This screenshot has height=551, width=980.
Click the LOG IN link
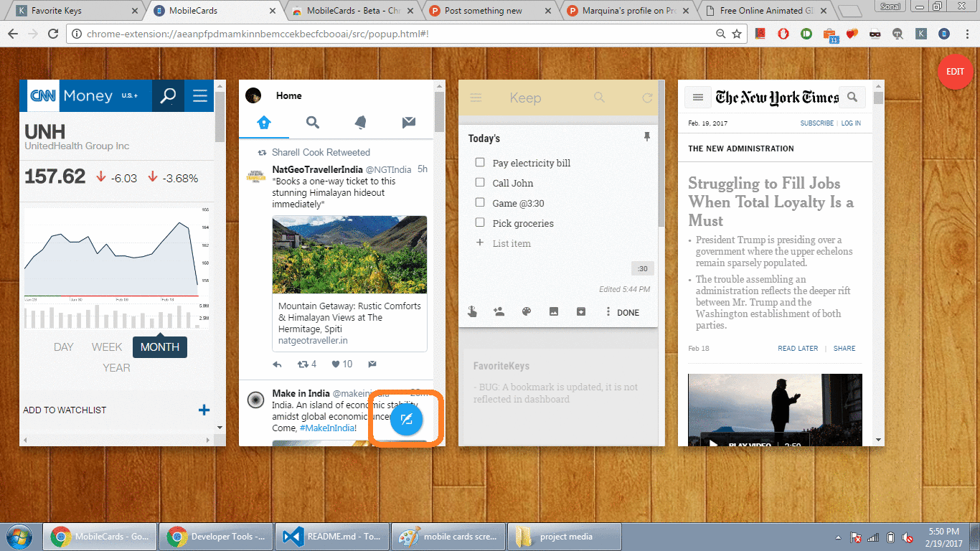coord(851,123)
